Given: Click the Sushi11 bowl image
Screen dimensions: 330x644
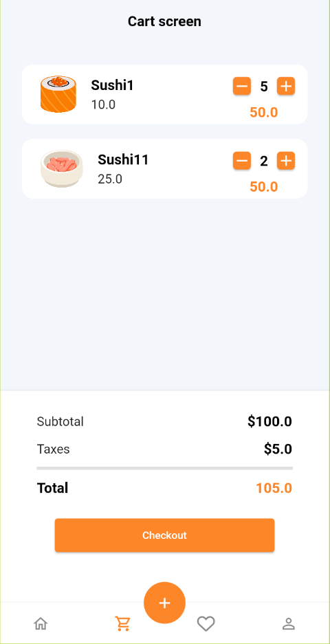Looking at the screenshot, I should point(62,168).
